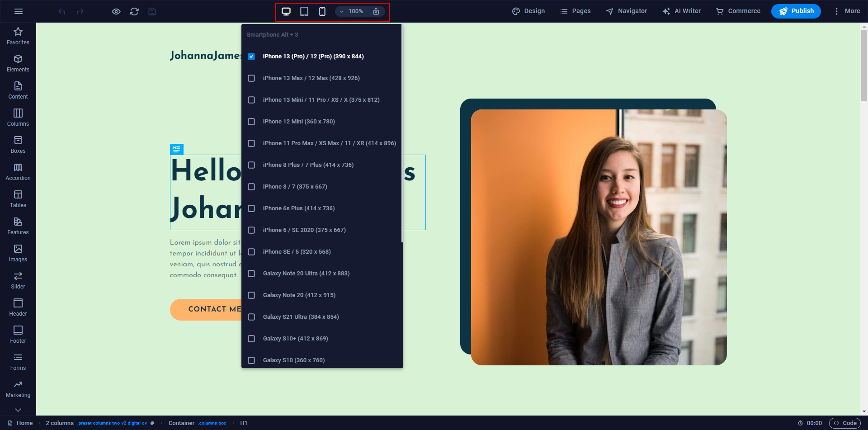Check Galaxy Note 20 Ultra option

click(251, 274)
